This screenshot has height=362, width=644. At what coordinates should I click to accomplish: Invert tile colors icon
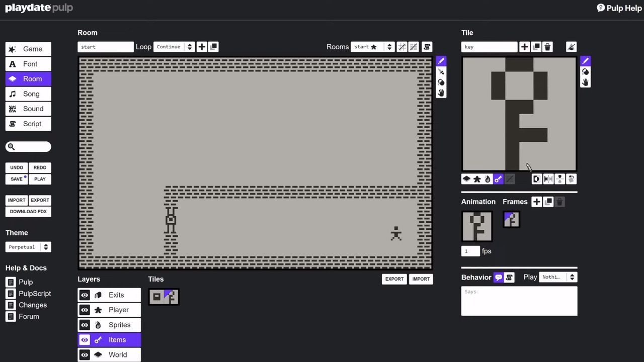(x=536, y=179)
